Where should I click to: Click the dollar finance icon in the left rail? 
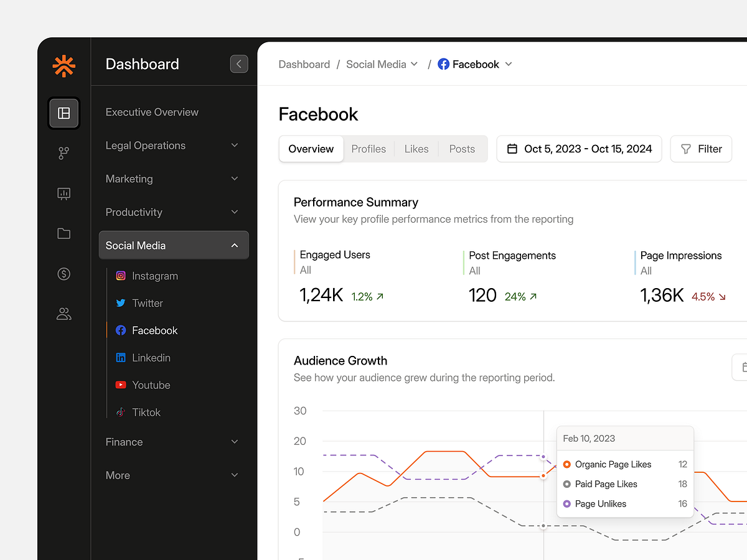point(63,274)
